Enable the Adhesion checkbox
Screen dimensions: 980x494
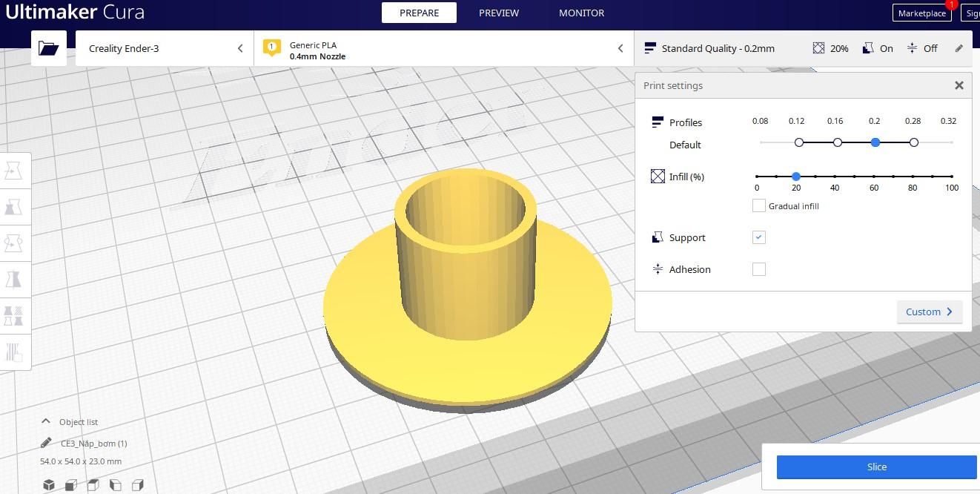click(x=759, y=269)
